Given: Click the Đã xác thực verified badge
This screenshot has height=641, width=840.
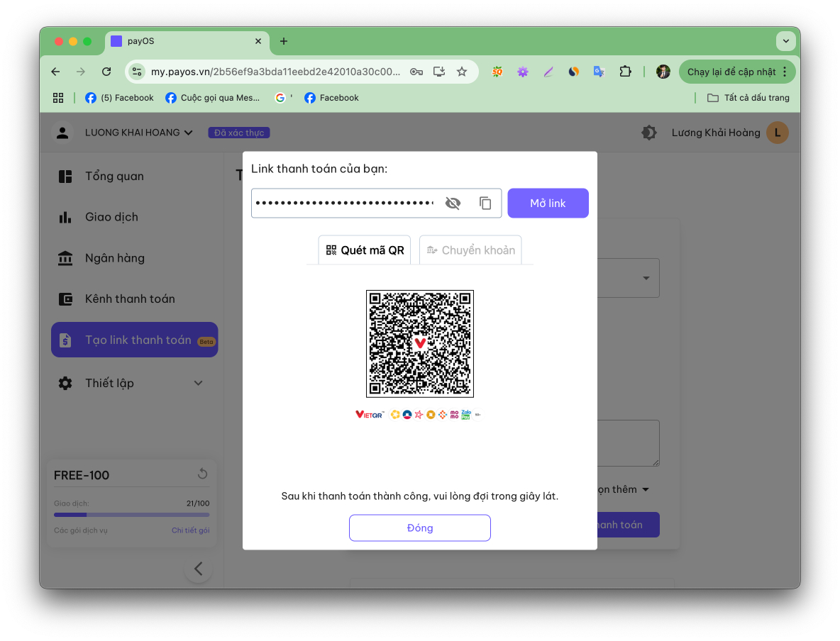Looking at the screenshot, I should 239,133.
